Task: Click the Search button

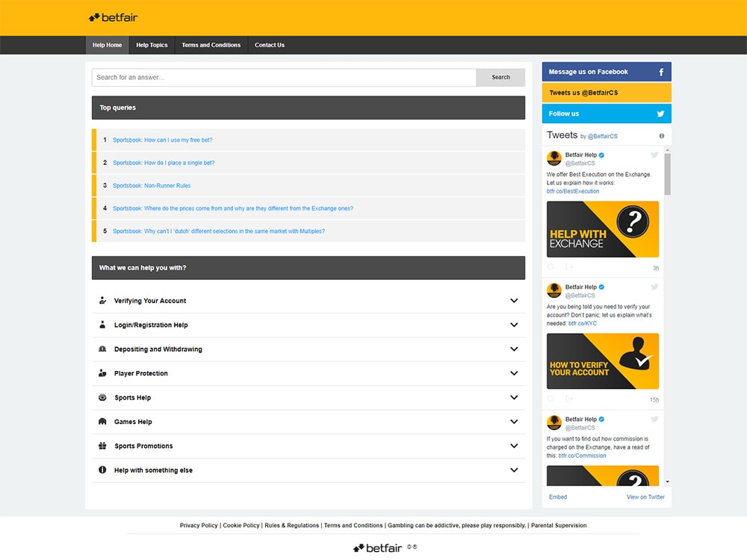Action: 500,77
